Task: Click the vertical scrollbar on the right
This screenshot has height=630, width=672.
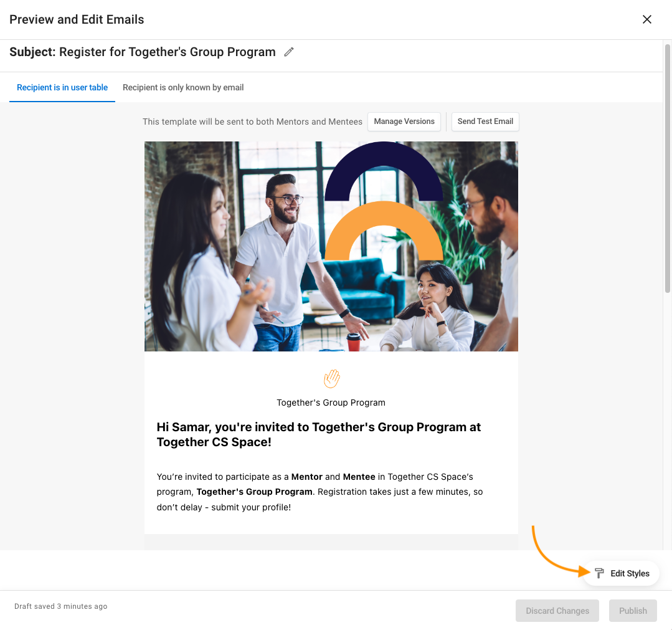Action: pyautogui.click(x=667, y=168)
